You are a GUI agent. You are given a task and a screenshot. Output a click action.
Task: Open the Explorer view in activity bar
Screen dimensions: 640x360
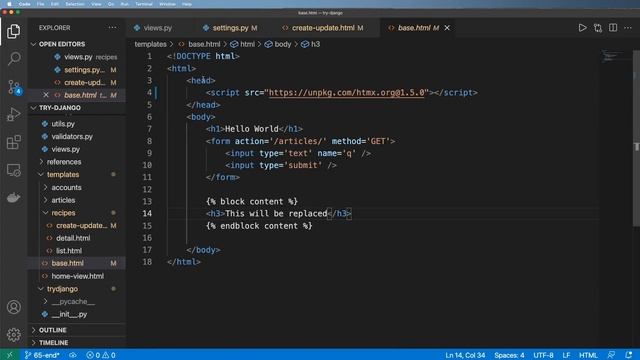(x=13, y=31)
